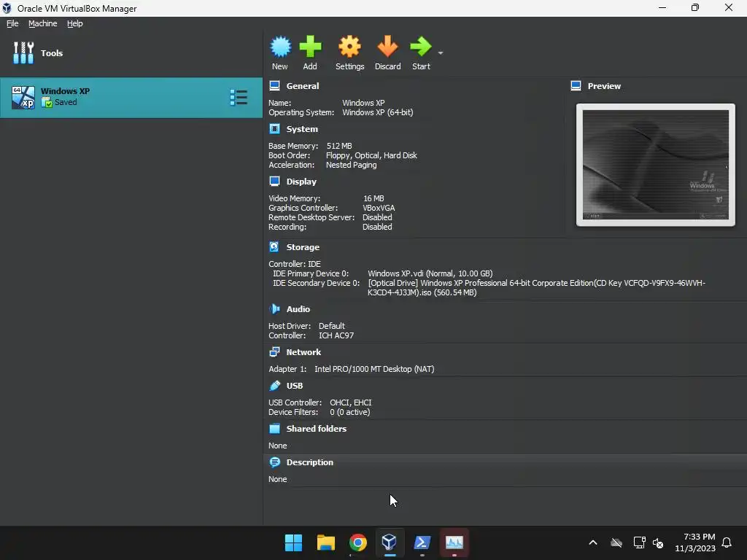Image resolution: width=747 pixels, height=560 pixels.
Task: Click the 16 MB video memory value
Action: [373, 198]
